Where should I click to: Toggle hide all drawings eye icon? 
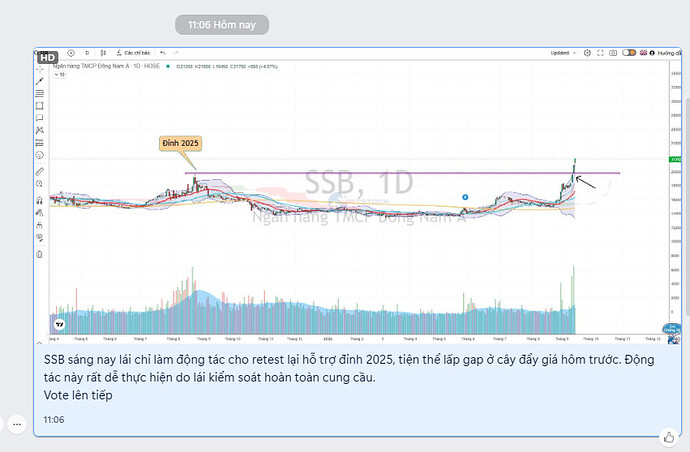tap(40, 238)
